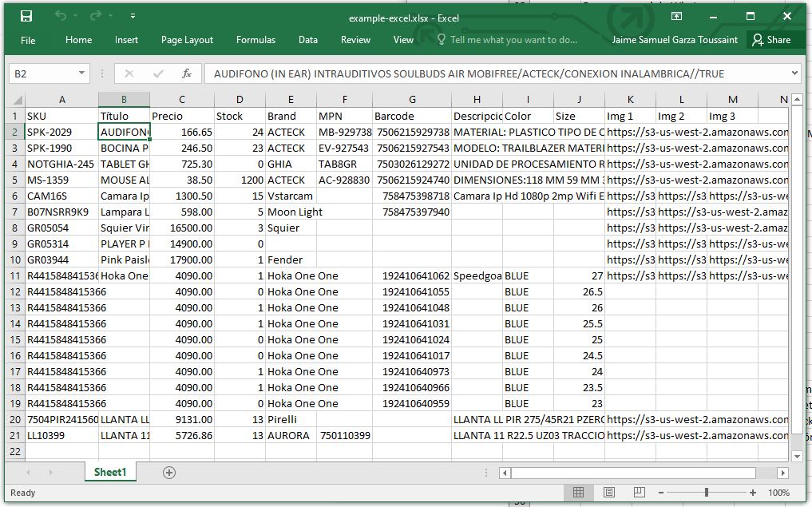Click cell NOTGHIA-245

coord(62,164)
